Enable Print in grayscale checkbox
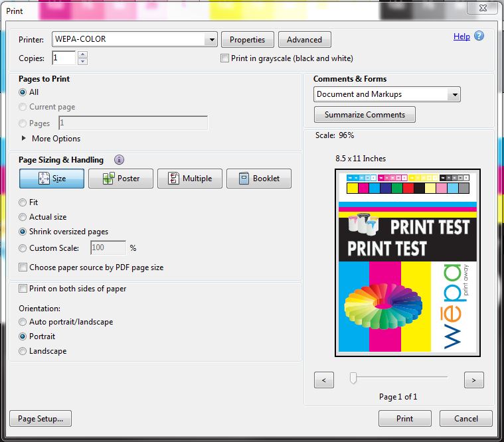The height and width of the screenshot is (442, 504). click(x=225, y=58)
